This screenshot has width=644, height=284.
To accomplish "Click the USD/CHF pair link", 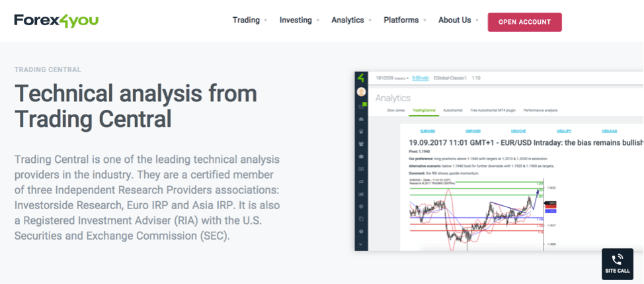I will (518, 131).
